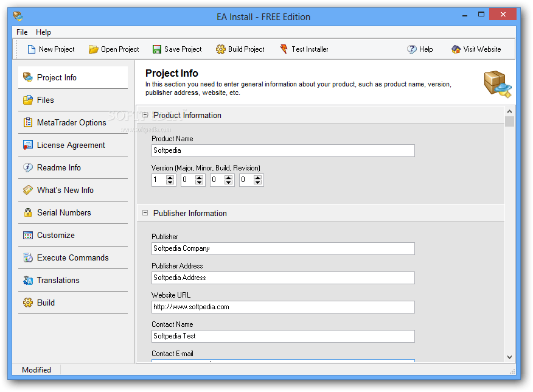This screenshot has width=533, height=392.
Task: Click the Modified status bar text
Action: (37, 369)
